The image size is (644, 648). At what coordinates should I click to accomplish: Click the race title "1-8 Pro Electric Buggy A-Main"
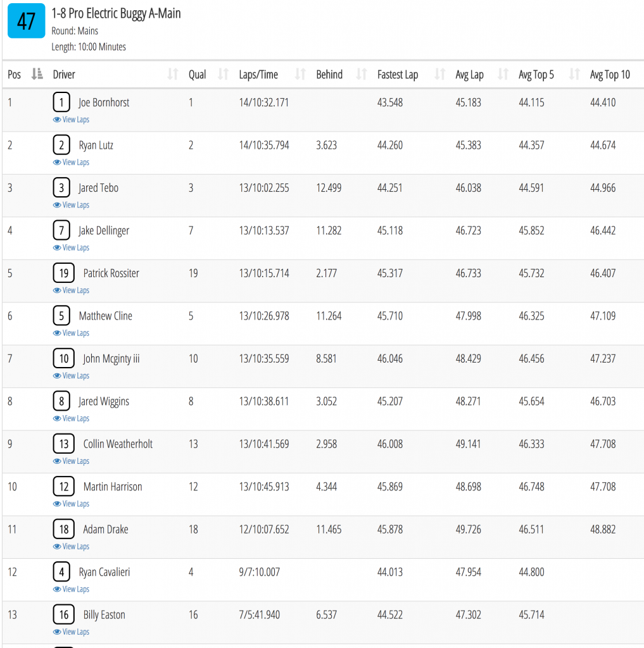(x=117, y=14)
